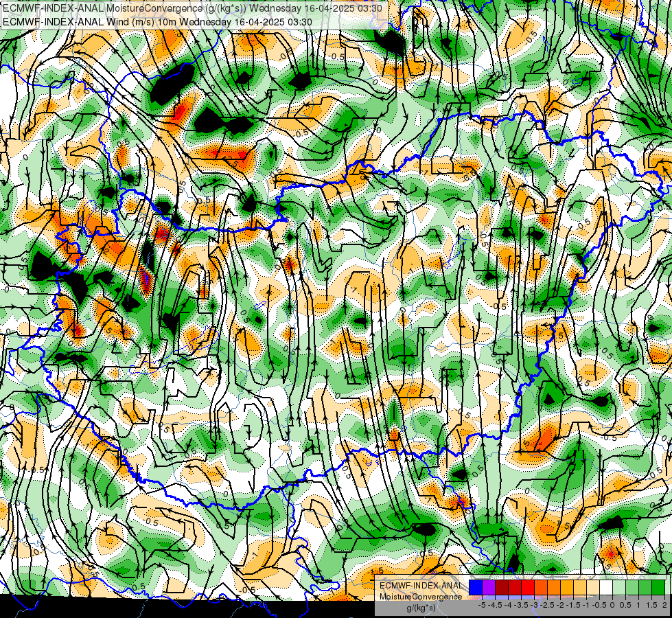672x618 pixels.
Task: Click the -5 tick value on legend
Action: pos(482,605)
